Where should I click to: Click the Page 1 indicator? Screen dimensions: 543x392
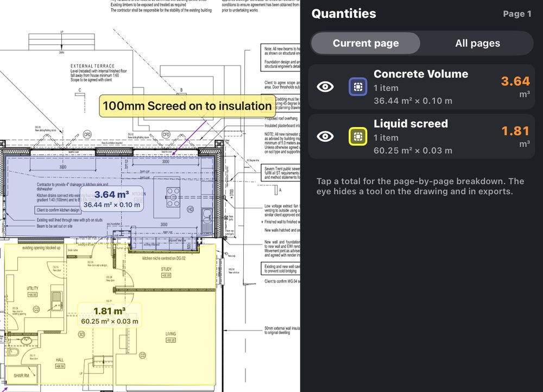click(517, 14)
